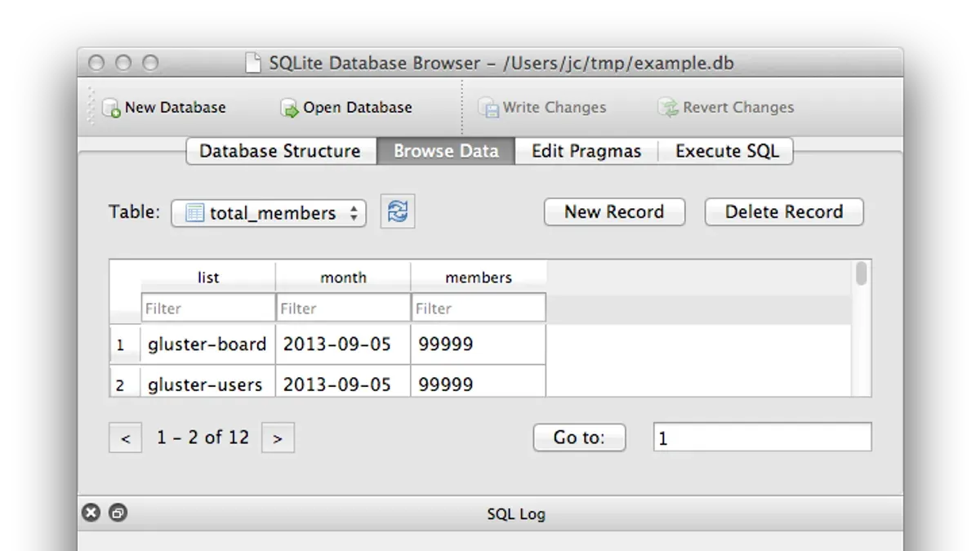Open the total_members table dropdown
Viewport: 980px width, 551px height.
click(269, 213)
